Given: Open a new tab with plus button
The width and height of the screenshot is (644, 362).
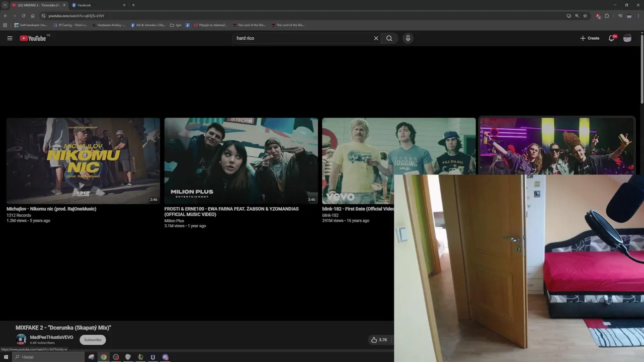Looking at the screenshot, I should (133, 5).
